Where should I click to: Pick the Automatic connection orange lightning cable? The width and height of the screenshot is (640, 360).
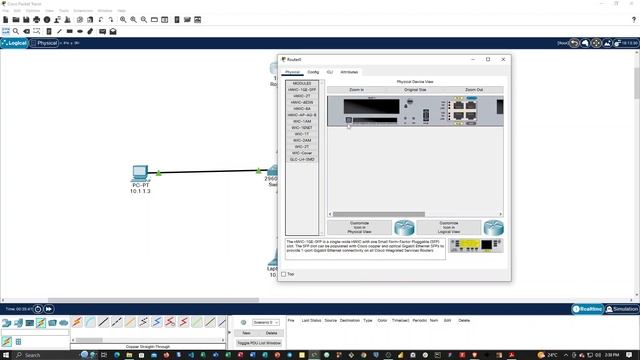pos(77,322)
